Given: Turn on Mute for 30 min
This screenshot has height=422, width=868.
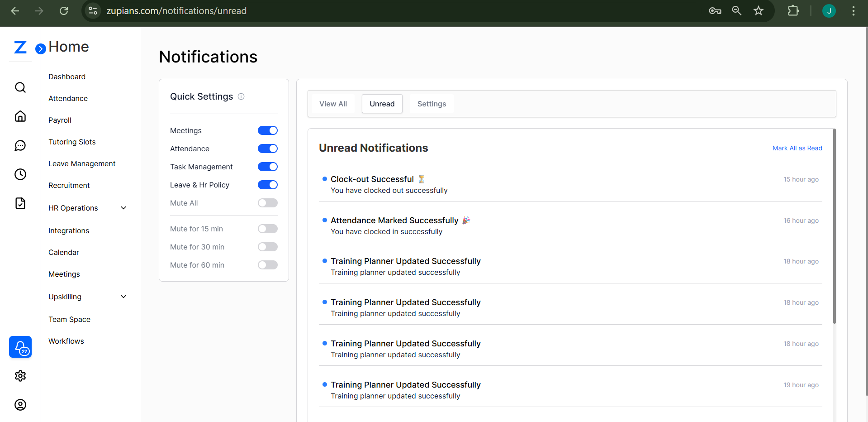Looking at the screenshot, I should [x=267, y=246].
